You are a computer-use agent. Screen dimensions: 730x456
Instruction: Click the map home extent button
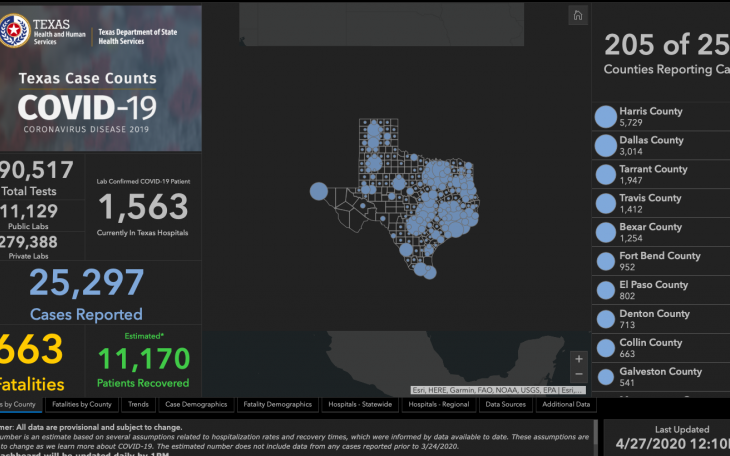point(577,16)
